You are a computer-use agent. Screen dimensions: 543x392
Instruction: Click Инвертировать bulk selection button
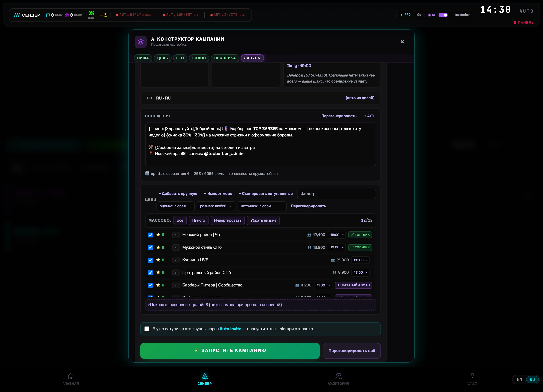click(x=227, y=220)
